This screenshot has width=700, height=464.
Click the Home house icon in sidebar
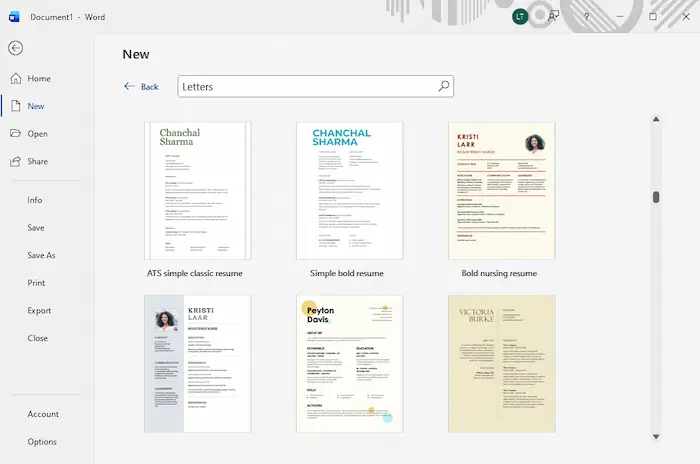16,79
